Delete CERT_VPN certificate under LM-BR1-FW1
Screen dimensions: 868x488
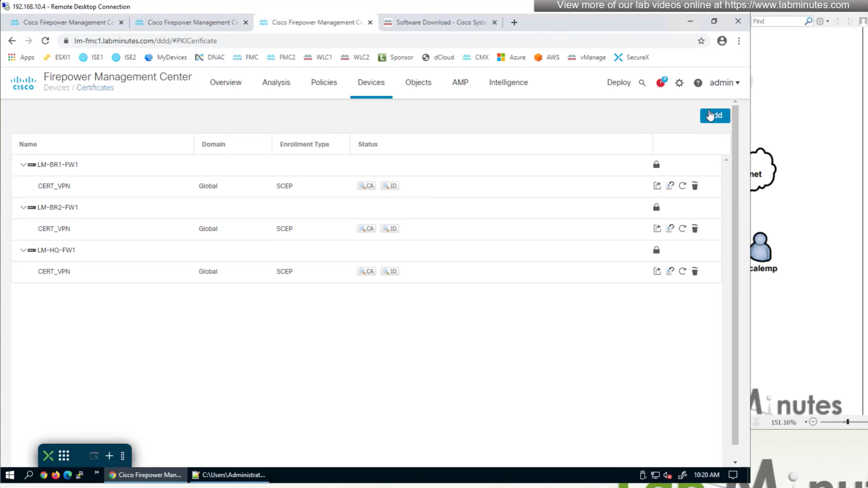point(695,186)
